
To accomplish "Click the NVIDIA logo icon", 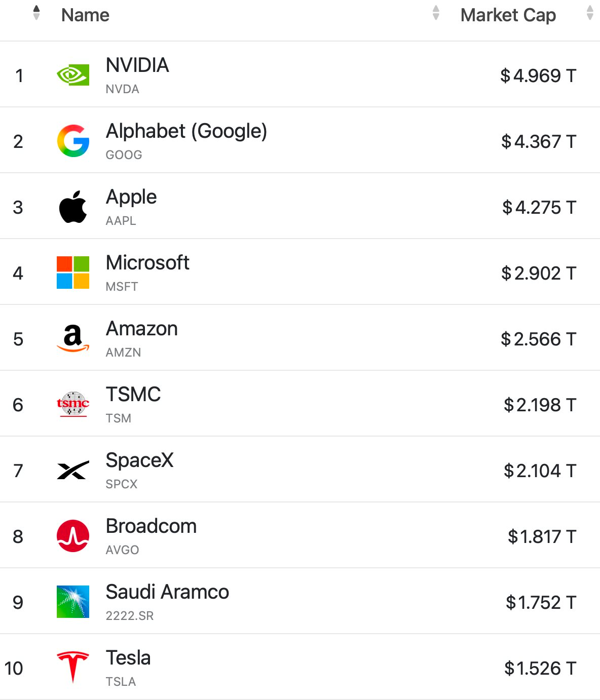I will (x=73, y=75).
